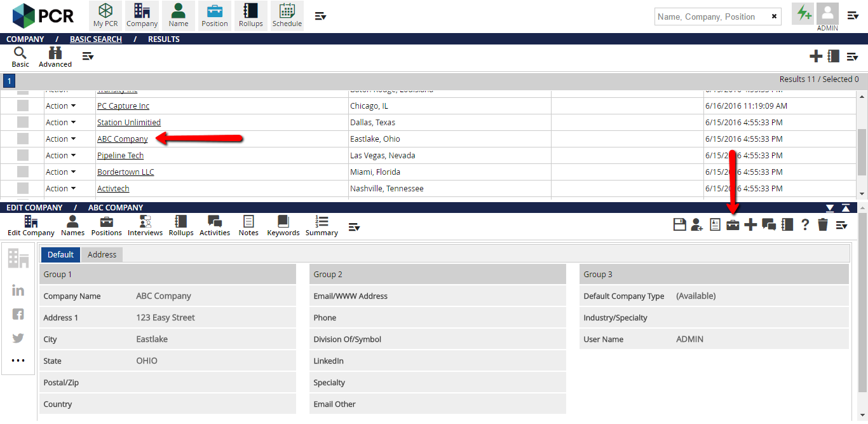
Task: Open the Action dropdown for Bordertown LLC
Action: tap(61, 172)
